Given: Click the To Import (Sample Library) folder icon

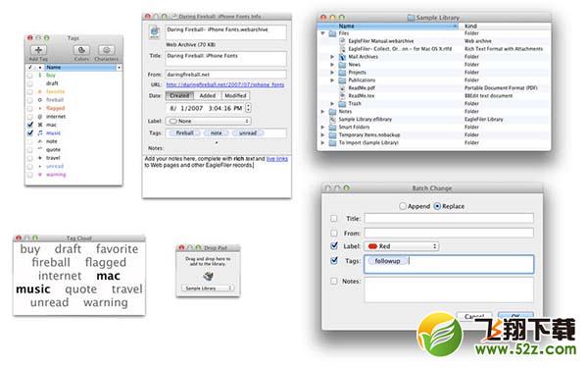Looking at the screenshot, I should pyautogui.click(x=332, y=142).
